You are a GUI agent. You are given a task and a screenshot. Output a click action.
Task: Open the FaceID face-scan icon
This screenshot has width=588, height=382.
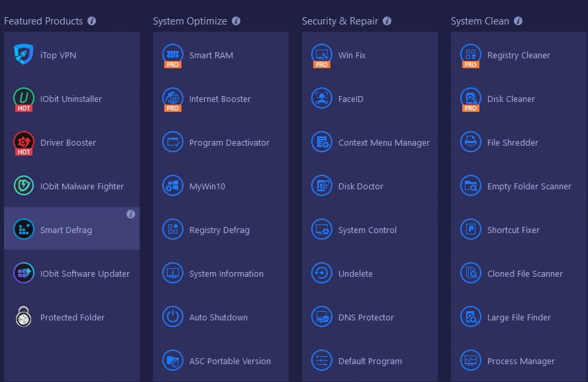point(322,98)
